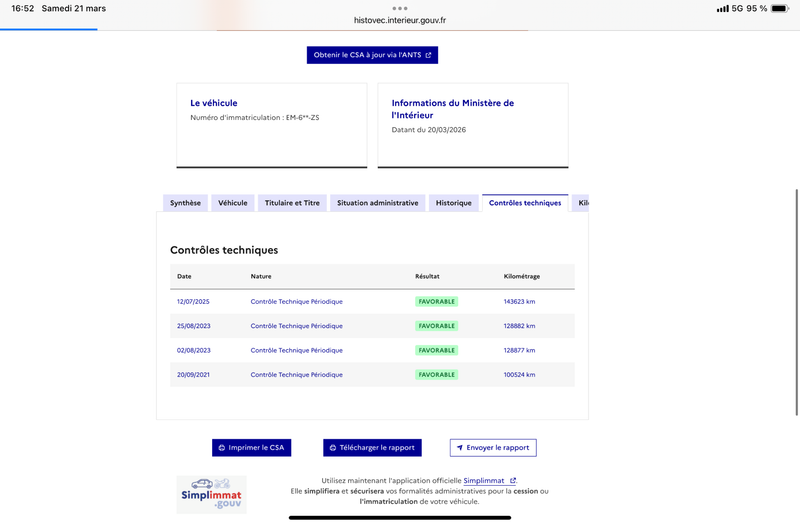
Task: Click the Datant du 20/03/2026 text
Action: [x=429, y=130]
